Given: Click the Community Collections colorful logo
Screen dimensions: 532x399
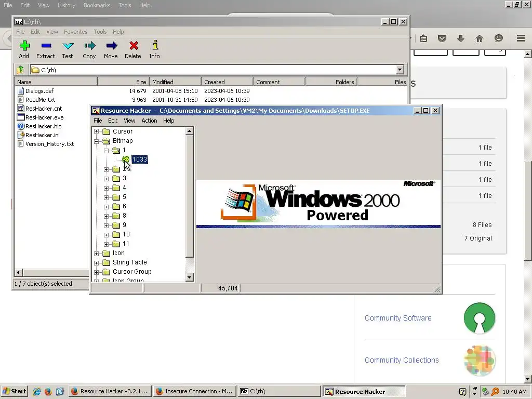Looking at the screenshot, I should (x=480, y=360).
